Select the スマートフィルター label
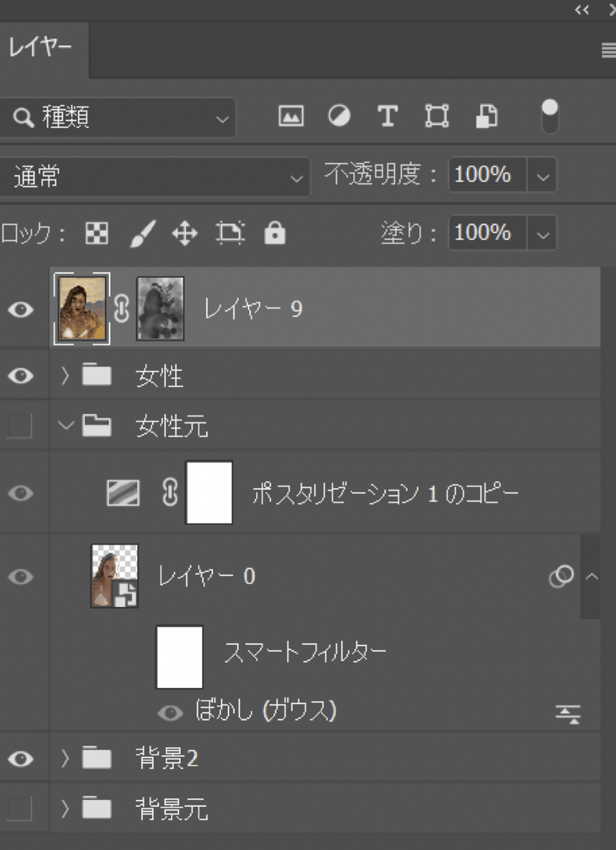The width and height of the screenshot is (616, 850). tap(305, 652)
